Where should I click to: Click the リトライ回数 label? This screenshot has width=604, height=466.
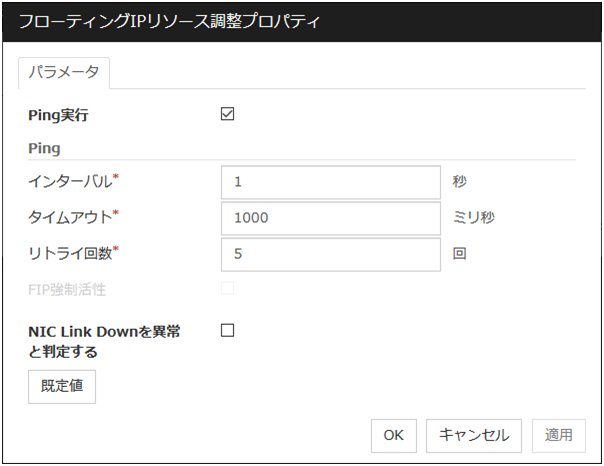(x=74, y=253)
